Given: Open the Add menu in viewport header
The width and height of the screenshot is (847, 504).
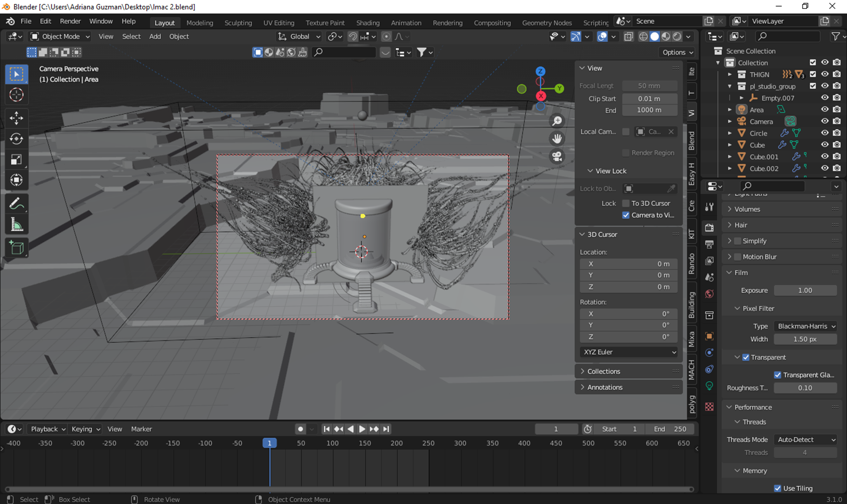Looking at the screenshot, I should tap(155, 37).
